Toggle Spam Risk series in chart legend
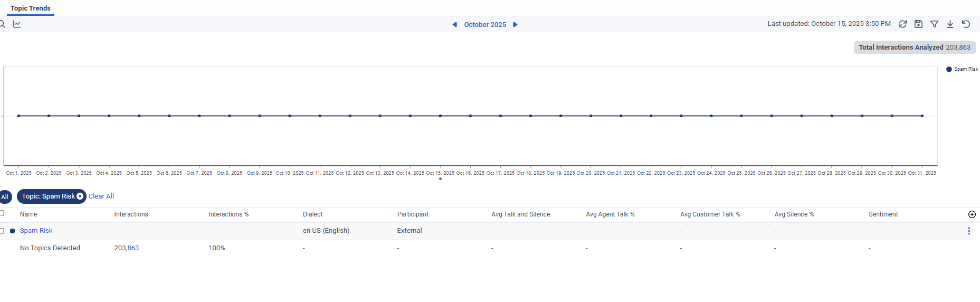980x302 pixels. click(962, 69)
